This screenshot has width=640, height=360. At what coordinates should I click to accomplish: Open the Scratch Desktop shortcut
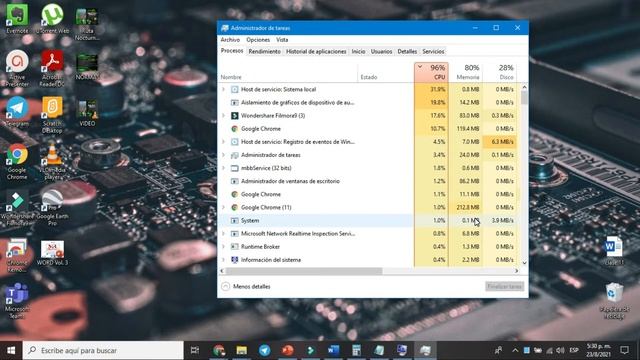pos(52,114)
